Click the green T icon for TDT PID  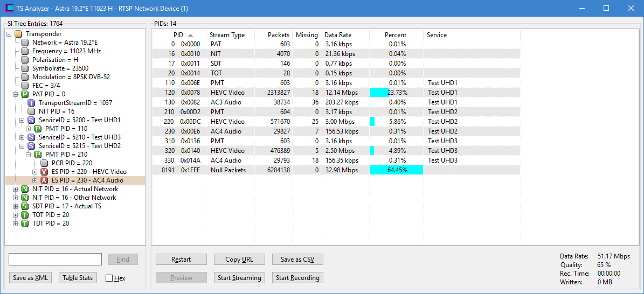tap(25, 223)
